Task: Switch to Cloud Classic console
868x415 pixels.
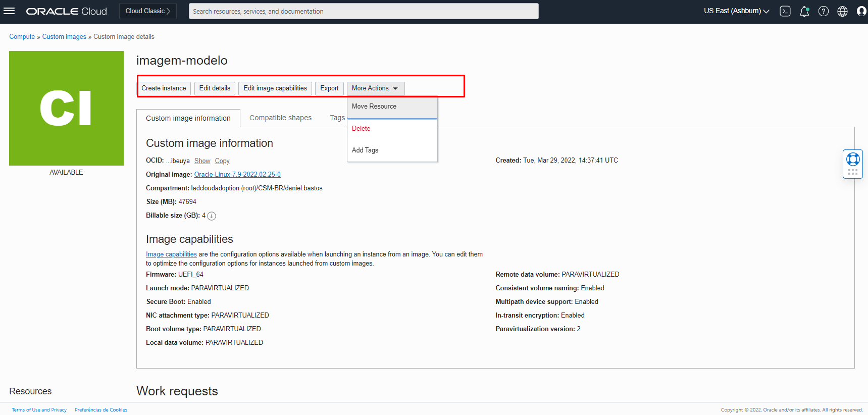Action: click(148, 11)
